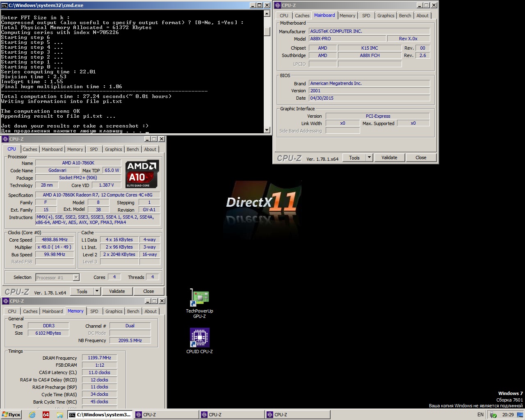Click the x 49.0 (14 - 49) multiplier value

(55, 247)
